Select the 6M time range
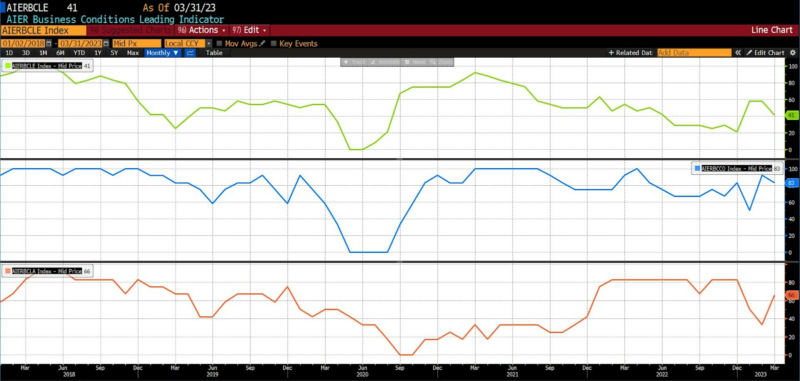Screen dimensions: 800x381 click(x=60, y=53)
